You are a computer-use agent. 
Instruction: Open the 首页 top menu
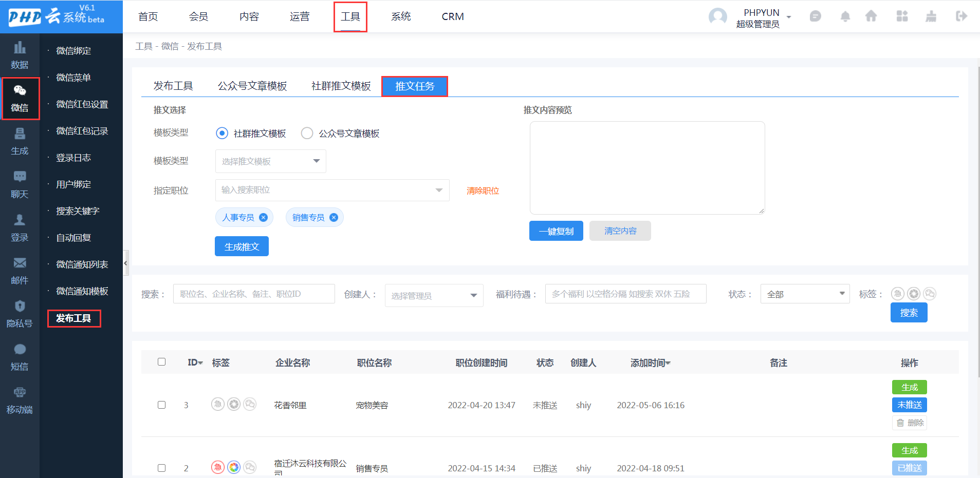[x=148, y=16]
